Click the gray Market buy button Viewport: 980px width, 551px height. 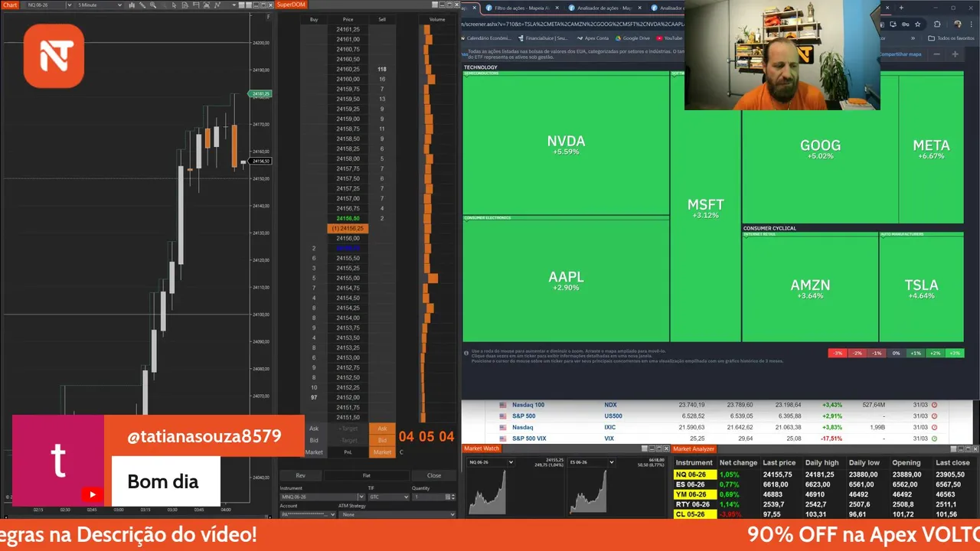tap(314, 452)
